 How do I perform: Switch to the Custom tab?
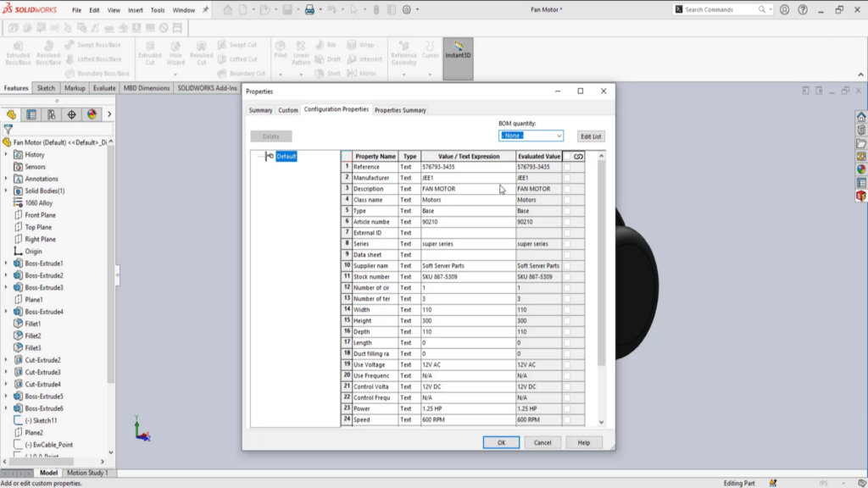287,109
